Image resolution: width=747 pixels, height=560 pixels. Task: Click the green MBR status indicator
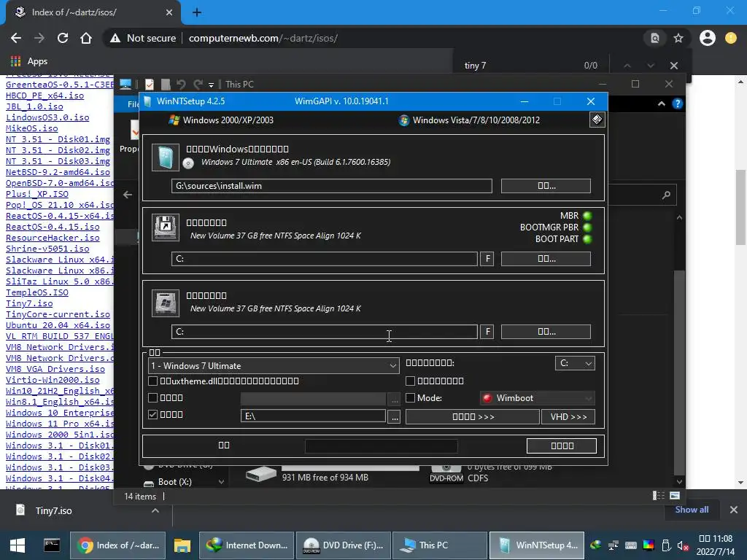pyautogui.click(x=587, y=216)
